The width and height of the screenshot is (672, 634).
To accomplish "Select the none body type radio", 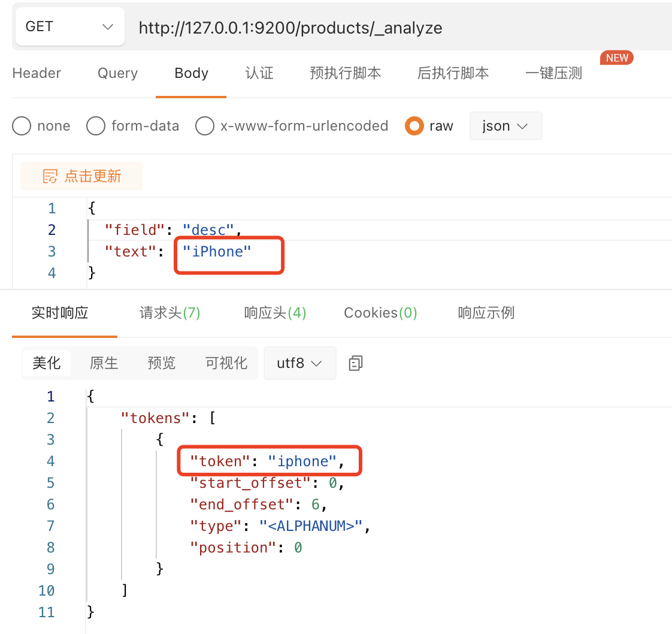I will click(22, 126).
